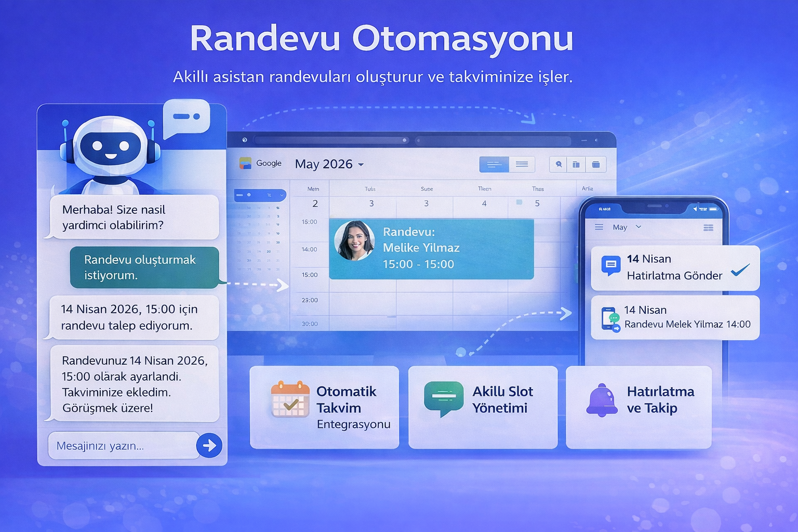798x532 pixels.
Task: Open 'Randevu Melek Yilmaz 14:00' notification
Action: tap(675, 317)
